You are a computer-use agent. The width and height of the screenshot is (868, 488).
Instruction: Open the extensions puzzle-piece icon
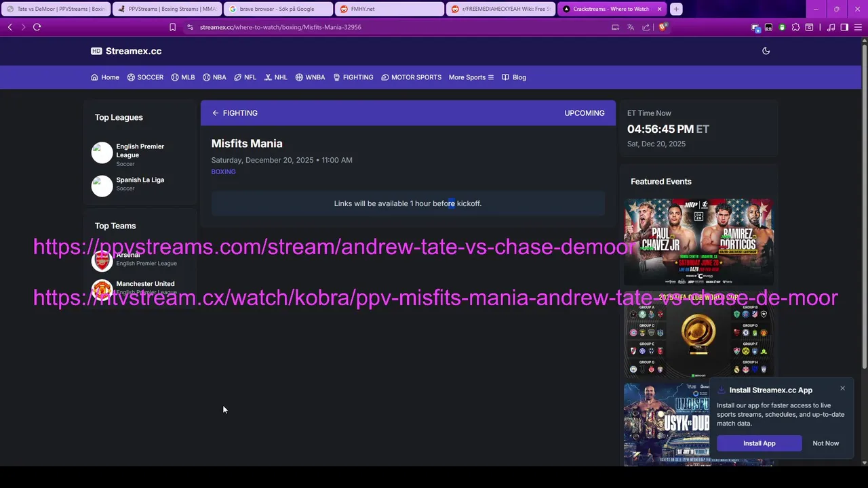[795, 27]
